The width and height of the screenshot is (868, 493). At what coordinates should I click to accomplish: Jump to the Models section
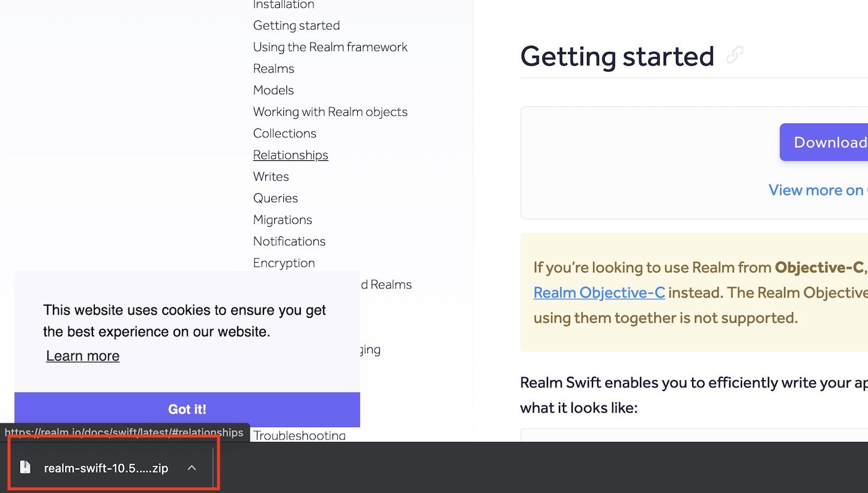[274, 90]
